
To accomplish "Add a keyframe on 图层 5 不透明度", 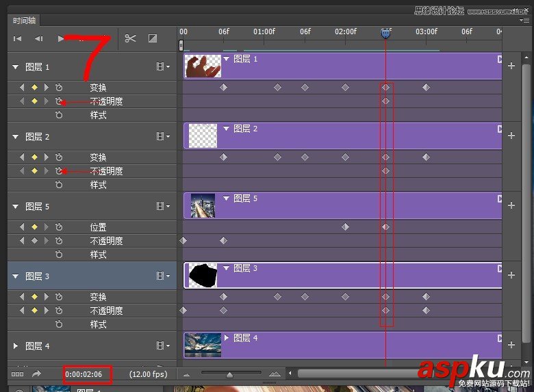I will tap(34, 241).
